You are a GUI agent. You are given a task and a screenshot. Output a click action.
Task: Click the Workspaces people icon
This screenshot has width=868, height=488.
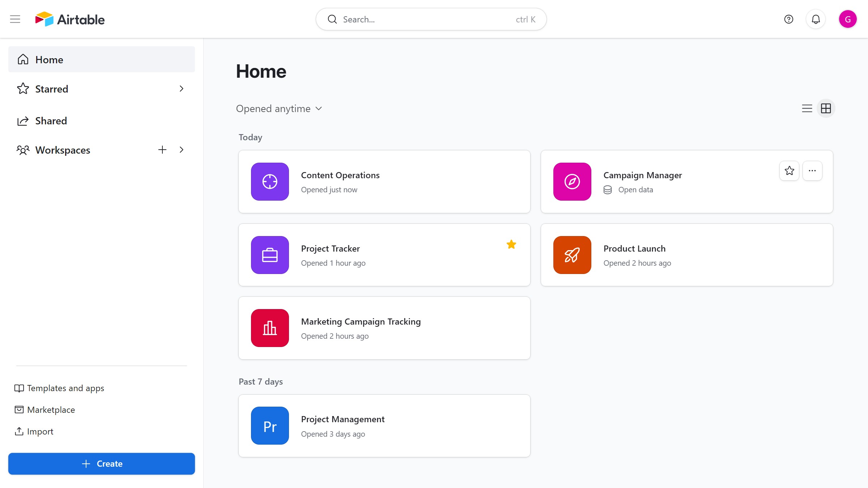point(23,150)
